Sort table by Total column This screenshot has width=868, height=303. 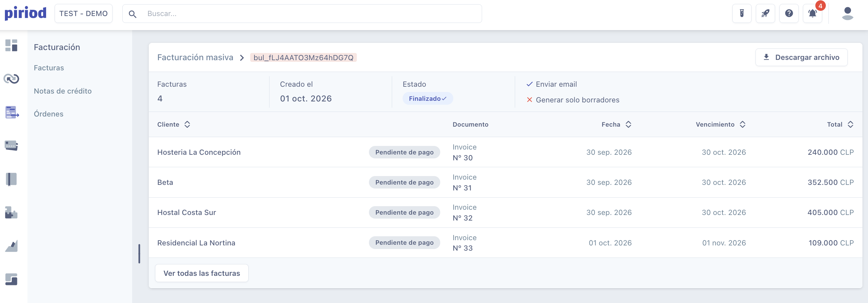[x=840, y=124]
